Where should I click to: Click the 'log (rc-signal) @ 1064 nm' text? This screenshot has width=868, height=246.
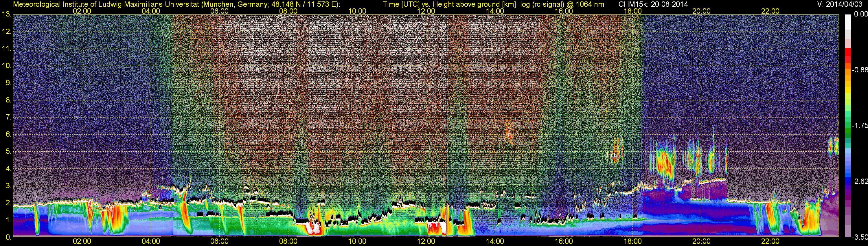coord(562,4)
